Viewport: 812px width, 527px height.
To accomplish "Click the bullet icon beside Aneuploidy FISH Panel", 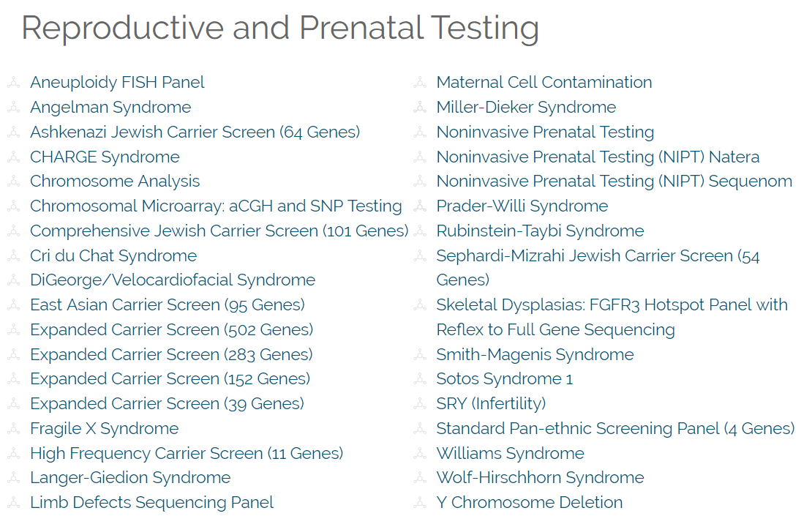I will click(x=14, y=82).
